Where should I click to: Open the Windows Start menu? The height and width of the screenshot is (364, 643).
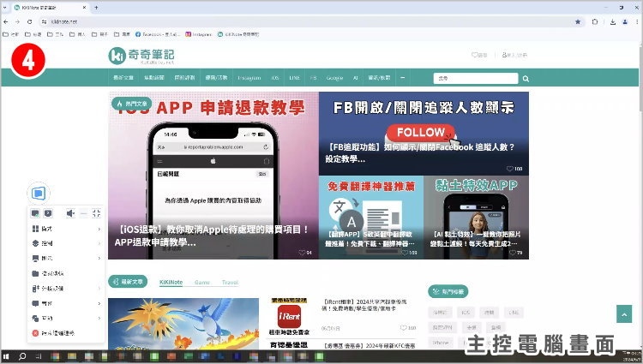pyautogui.click(x=6, y=356)
